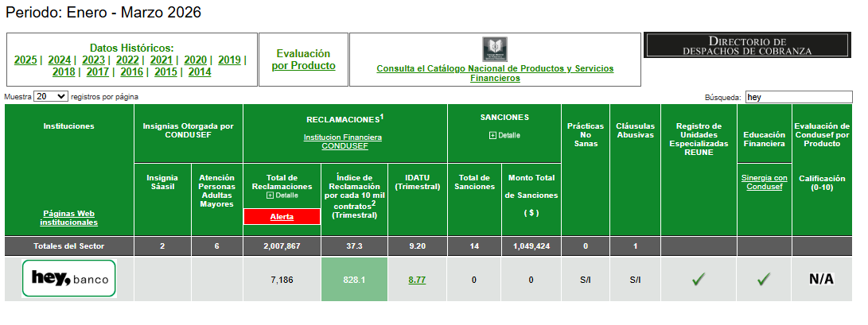Open historical data for 2024
The height and width of the screenshot is (325, 868).
[59, 60]
